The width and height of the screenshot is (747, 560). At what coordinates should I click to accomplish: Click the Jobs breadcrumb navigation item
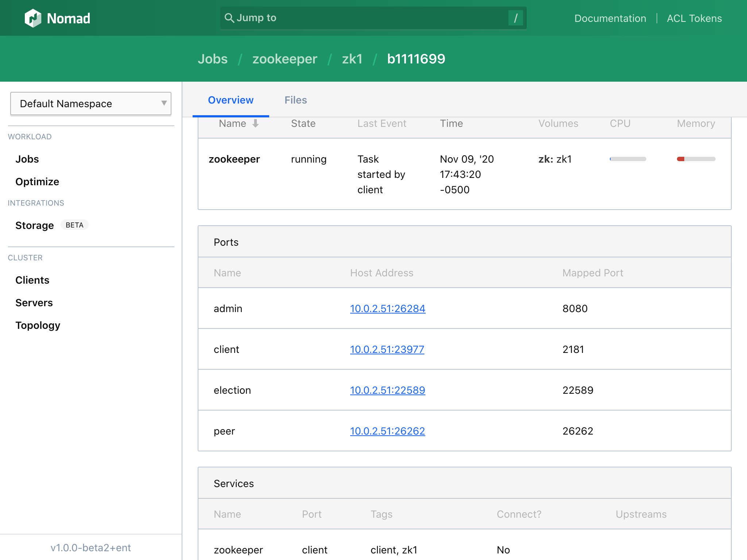click(213, 59)
